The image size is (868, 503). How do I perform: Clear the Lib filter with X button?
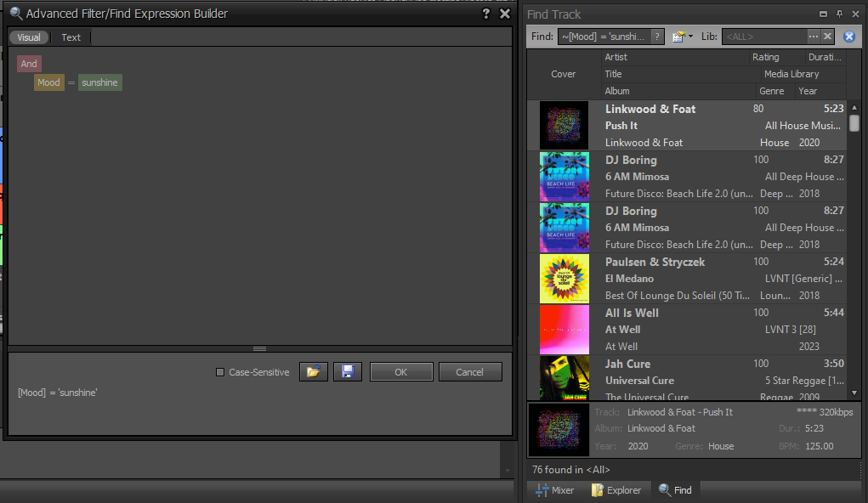point(826,37)
